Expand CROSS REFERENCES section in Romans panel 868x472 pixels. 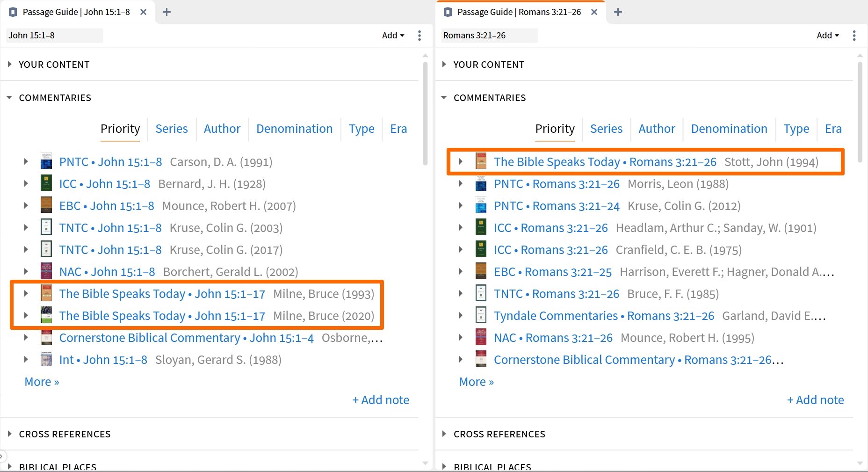point(444,434)
